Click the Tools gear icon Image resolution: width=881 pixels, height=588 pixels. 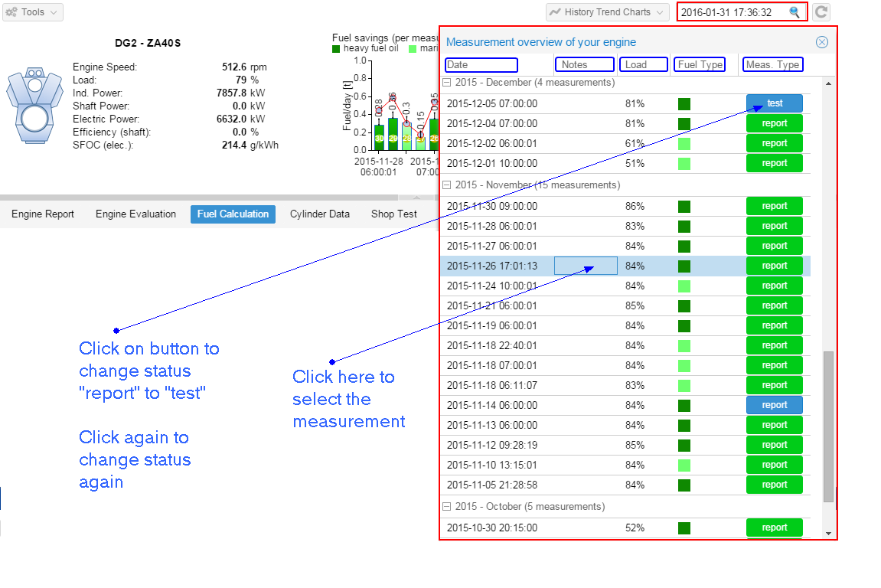click(11, 12)
